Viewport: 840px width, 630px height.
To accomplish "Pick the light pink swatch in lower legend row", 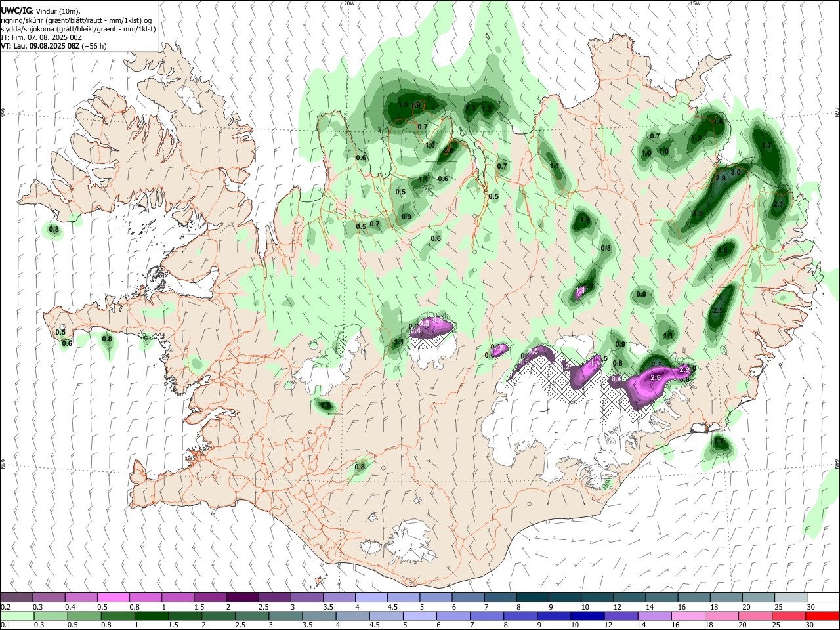I will click(688, 616).
